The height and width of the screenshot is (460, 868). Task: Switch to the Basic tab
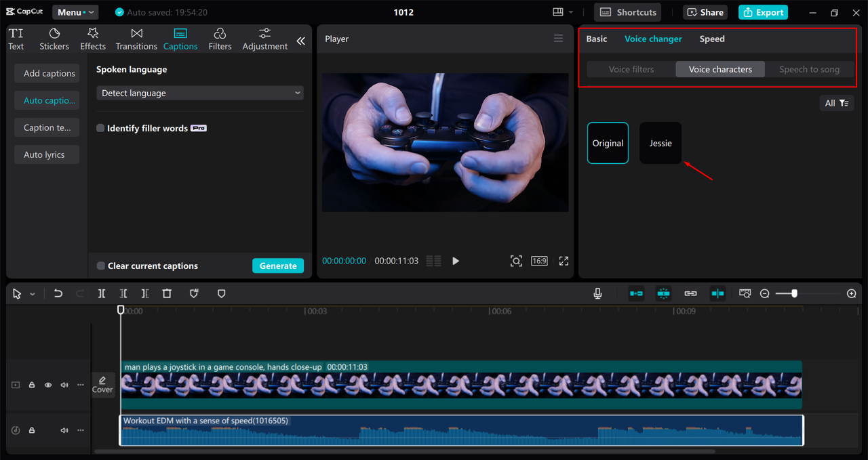point(597,39)
